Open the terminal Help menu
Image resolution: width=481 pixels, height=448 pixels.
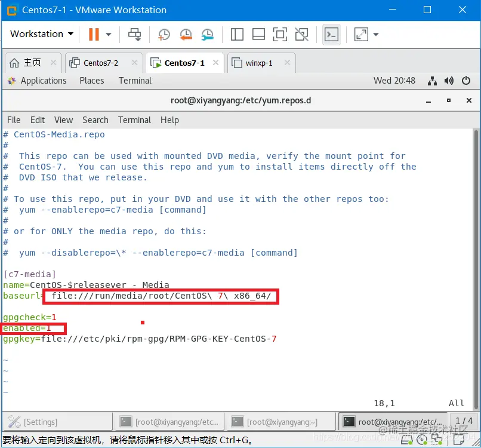tap(169, 120)
